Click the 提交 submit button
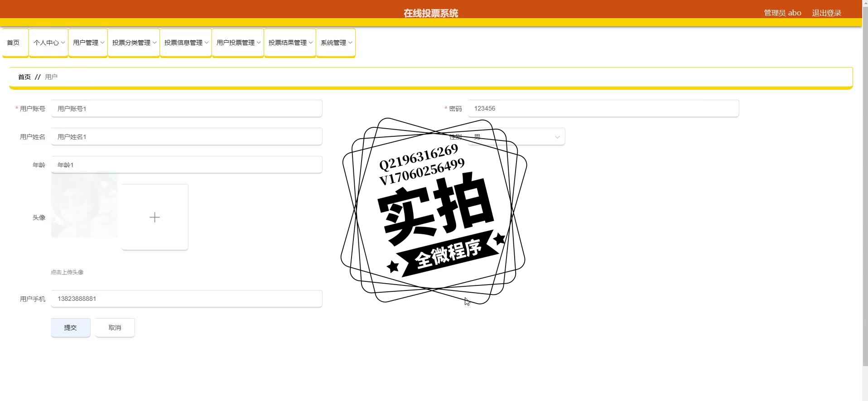The width and height of the screenshot is (868, 401). pos(70,328)
